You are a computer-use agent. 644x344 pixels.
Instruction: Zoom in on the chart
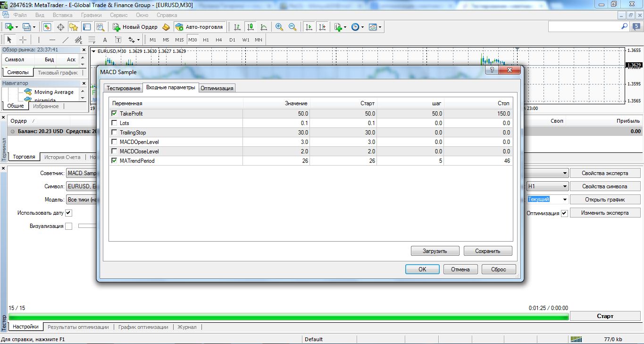point(279,27)
